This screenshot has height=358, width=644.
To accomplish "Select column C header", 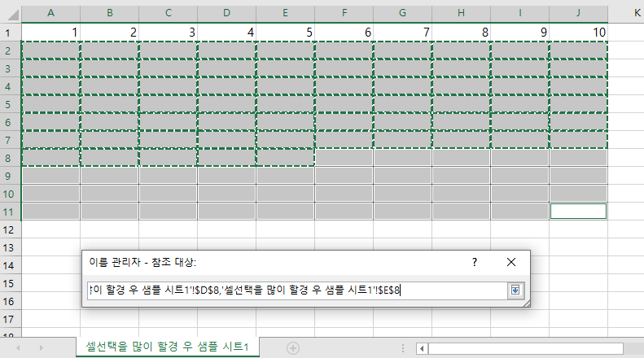I will [169, 14].
